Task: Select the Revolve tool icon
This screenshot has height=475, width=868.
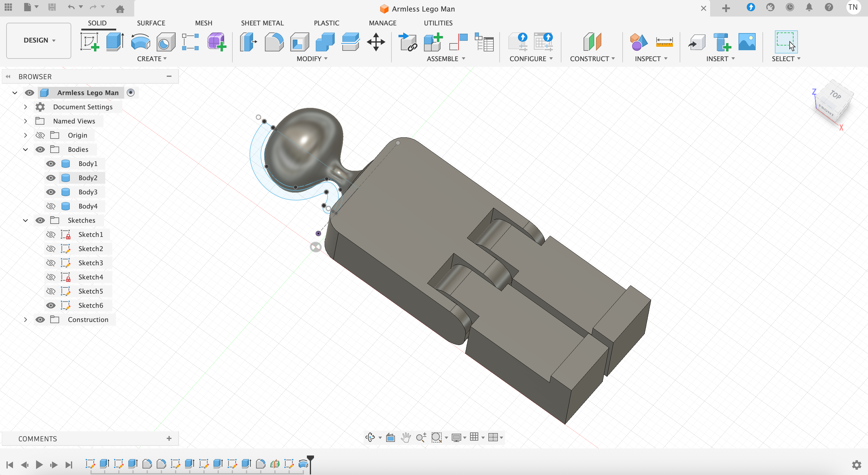Action: (x=140, y=42)
